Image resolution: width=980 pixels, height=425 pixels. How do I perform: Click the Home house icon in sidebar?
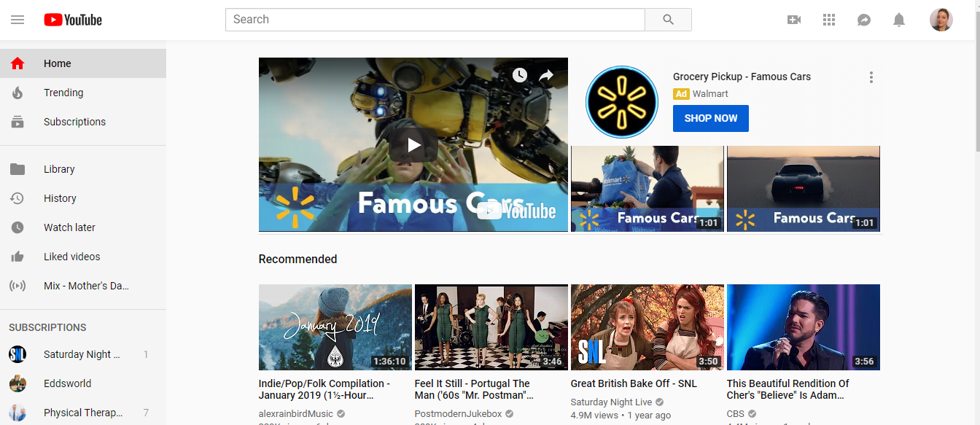pos(17,63)
